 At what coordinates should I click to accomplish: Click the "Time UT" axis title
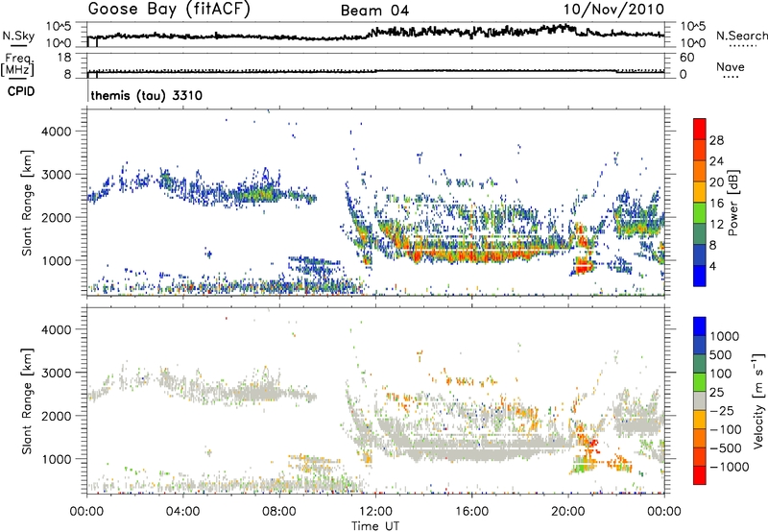click(375, 526)
